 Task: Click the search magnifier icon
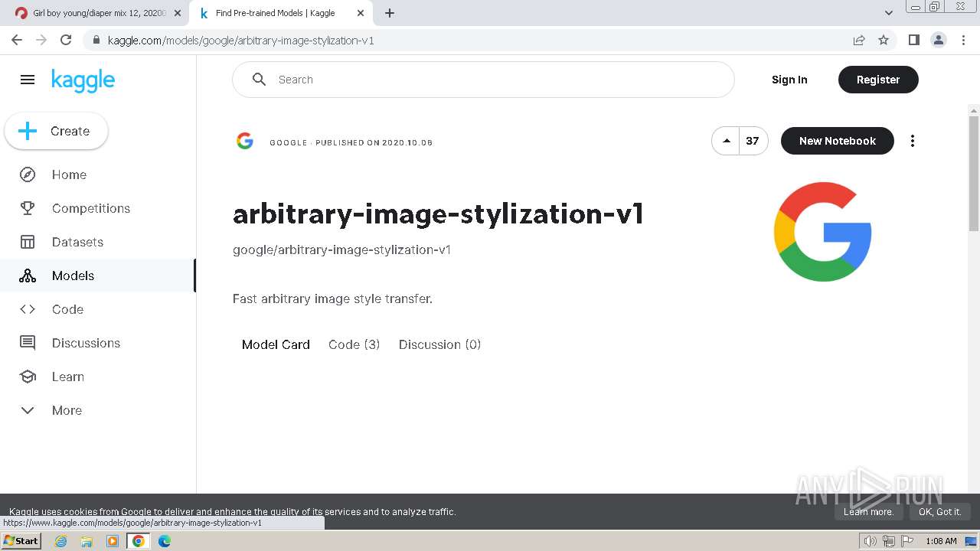coord(259,80)
